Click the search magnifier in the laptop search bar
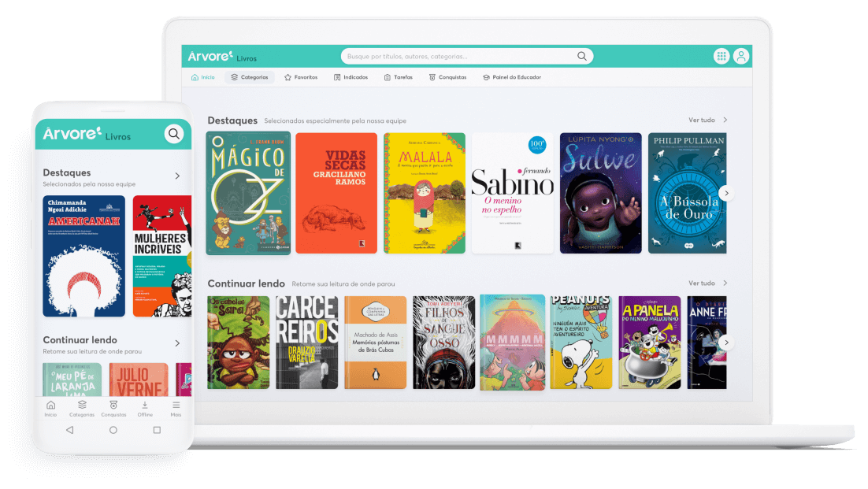The image size is (868, 489). (x=582, y=56)
